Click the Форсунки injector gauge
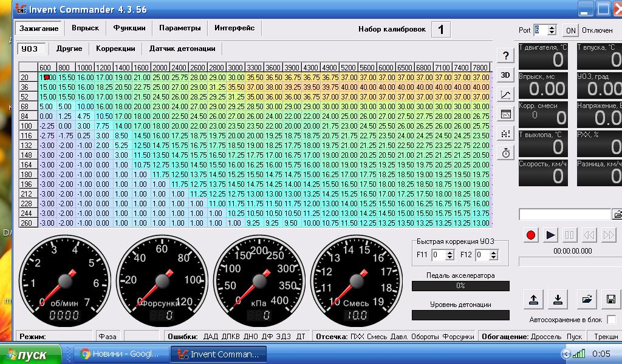Screen dimensions: 622x364 click(162, 281)
